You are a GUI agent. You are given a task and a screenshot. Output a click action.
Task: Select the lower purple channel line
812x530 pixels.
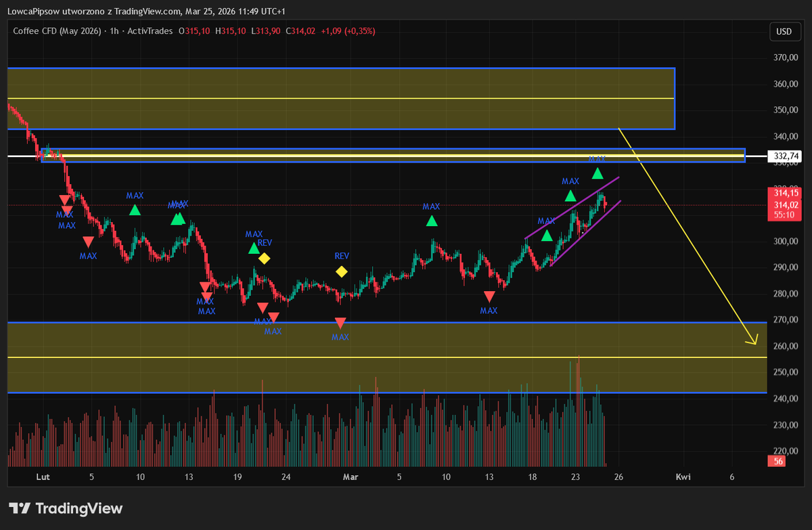point(585,233)
